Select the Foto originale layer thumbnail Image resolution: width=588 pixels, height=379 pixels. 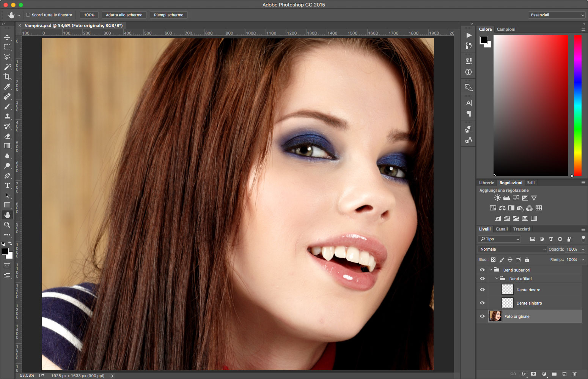pos(495,316)
